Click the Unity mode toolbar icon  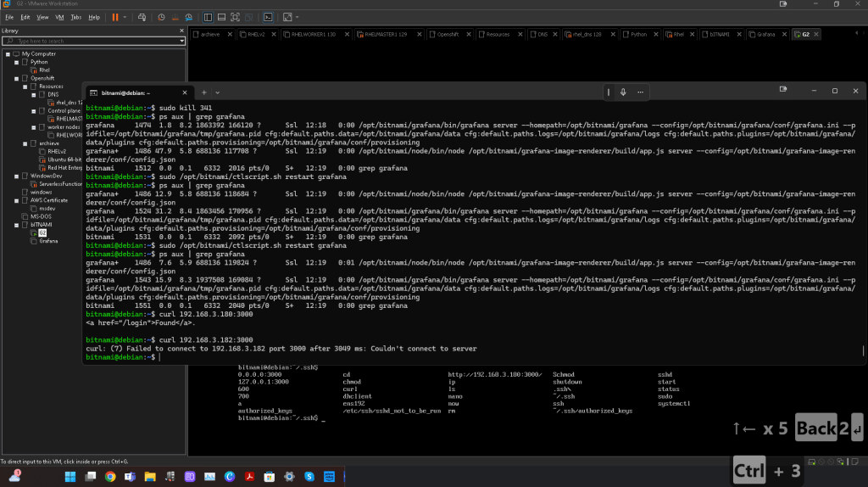[249, 17]
